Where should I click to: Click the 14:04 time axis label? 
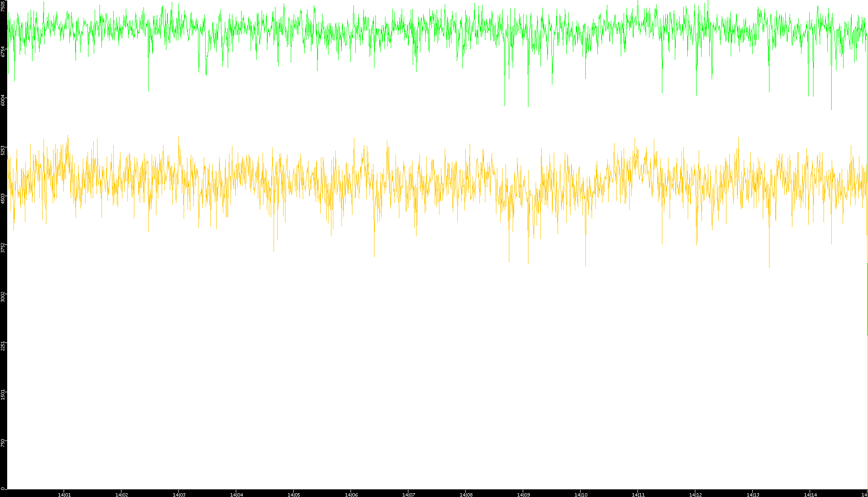(x=236, y=495)
